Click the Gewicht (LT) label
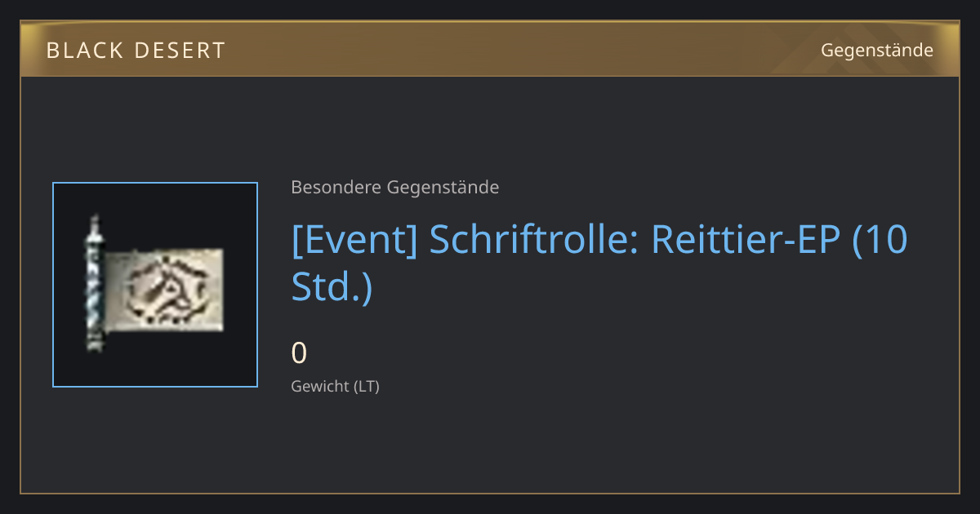This screenshot has height=514, width=980. click(x=336, y=386)
